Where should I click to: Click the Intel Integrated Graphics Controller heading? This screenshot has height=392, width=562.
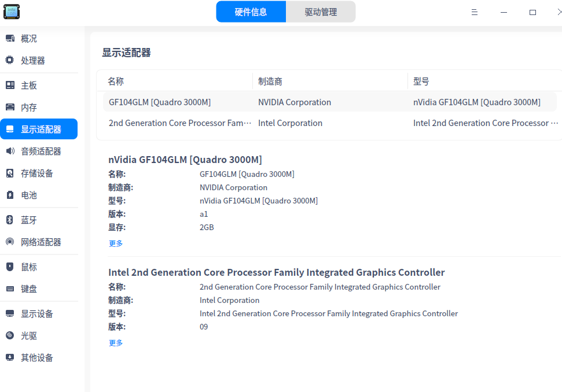click(x=276, y=272)
